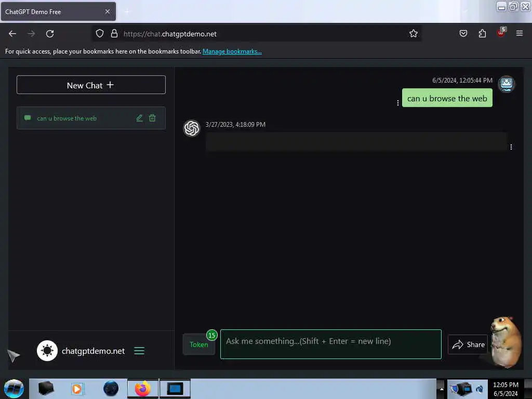Open the Windows Start menu
The width and height of the screenshot is (532, 399).
point(14,389)
